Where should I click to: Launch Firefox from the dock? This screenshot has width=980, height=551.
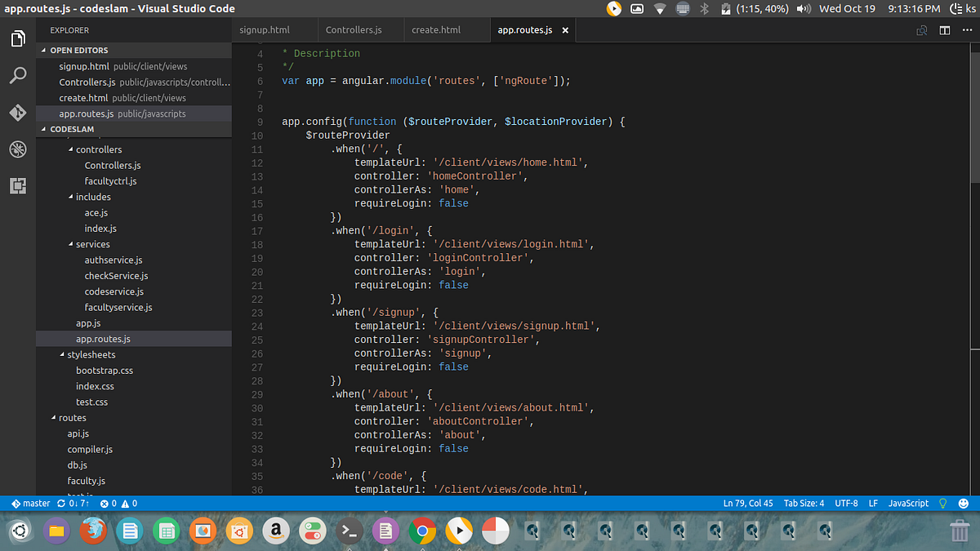point(92,531)
